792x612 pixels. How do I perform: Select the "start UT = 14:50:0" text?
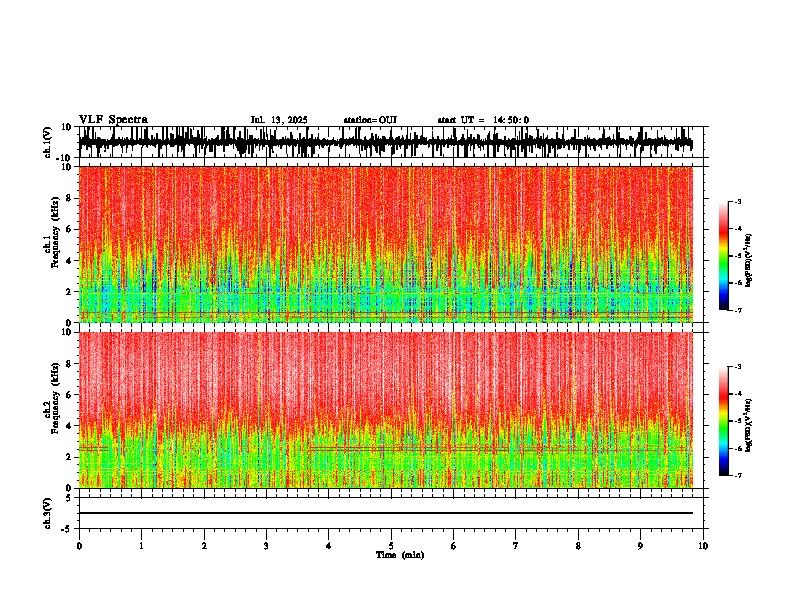[483, 120]
